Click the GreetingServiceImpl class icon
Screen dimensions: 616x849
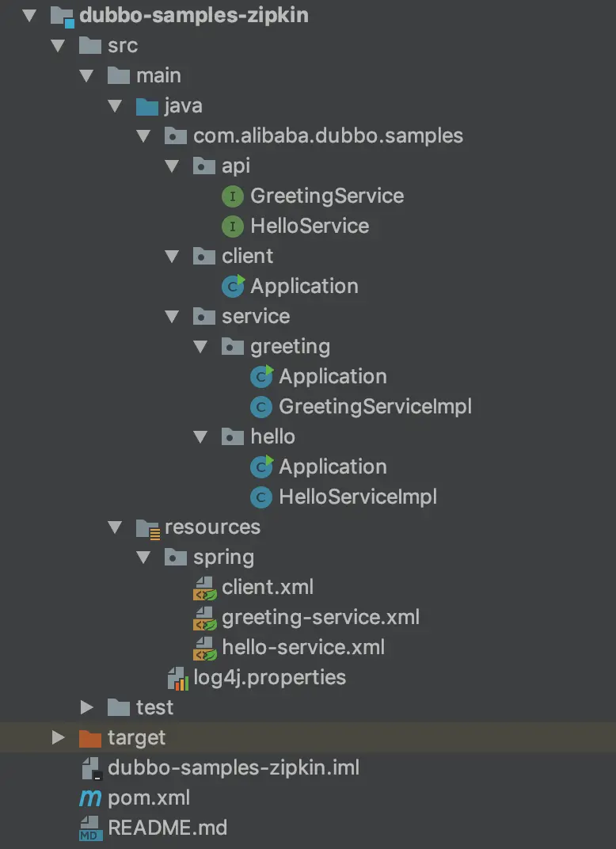(260, 406)
